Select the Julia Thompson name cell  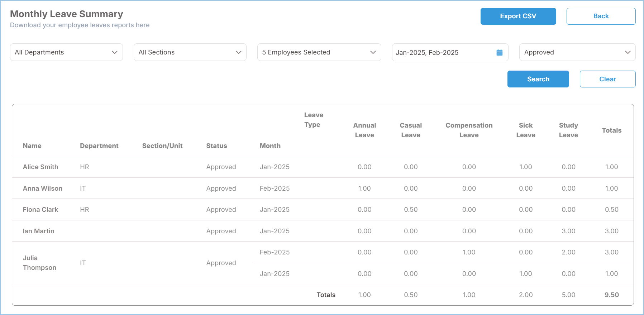(x=39, y=263)
